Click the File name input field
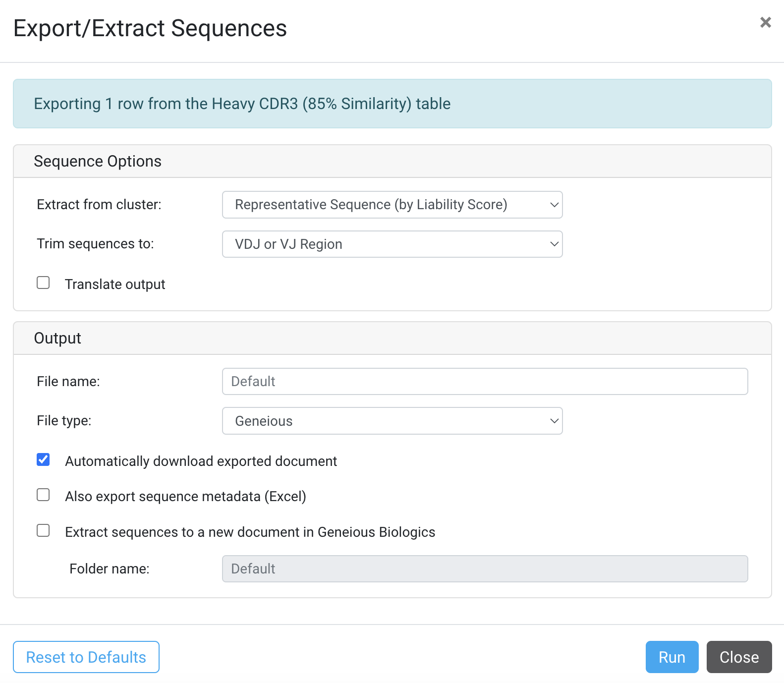 pyautogui.click(x=485, y=381)
